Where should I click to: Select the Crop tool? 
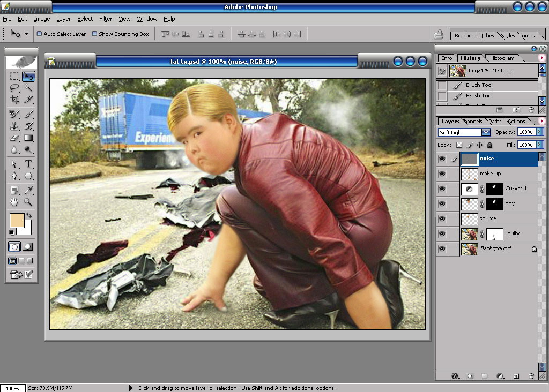tap(14, 100)
